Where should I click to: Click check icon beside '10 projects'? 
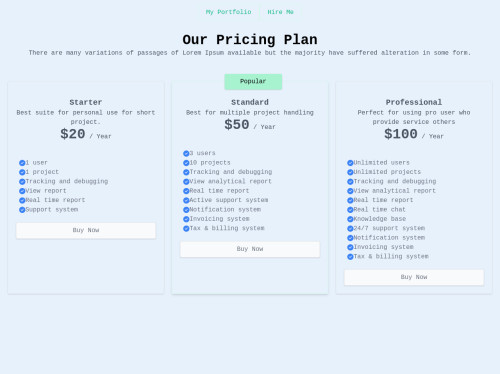pyautogui.click(x=186, y=163)
